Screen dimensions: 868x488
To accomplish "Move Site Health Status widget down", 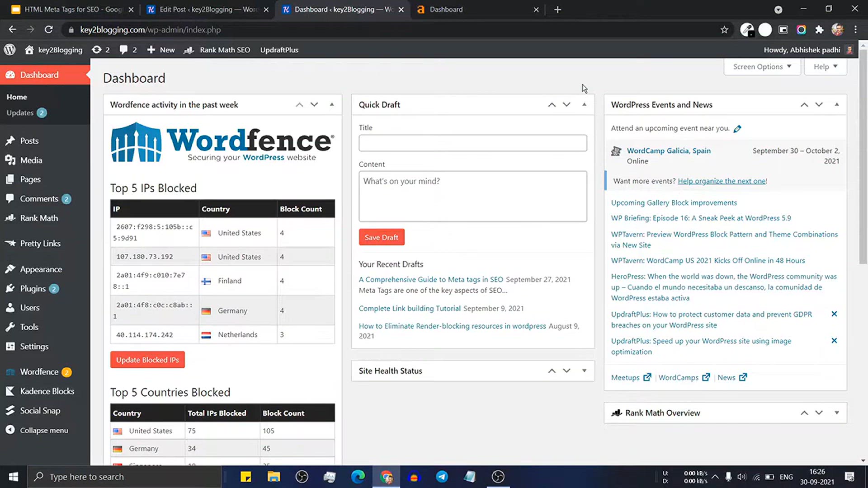I will pyautogui.click(x=566, y=371).
